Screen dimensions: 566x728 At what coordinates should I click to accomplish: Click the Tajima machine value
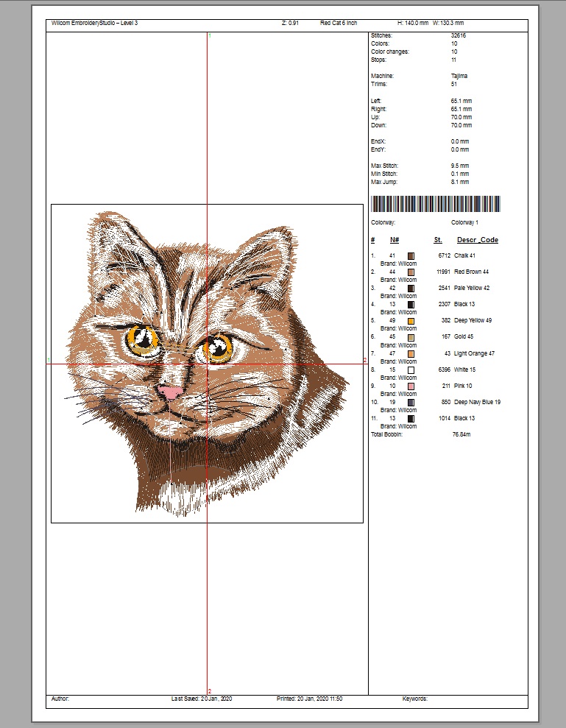(x=459, y=76)
